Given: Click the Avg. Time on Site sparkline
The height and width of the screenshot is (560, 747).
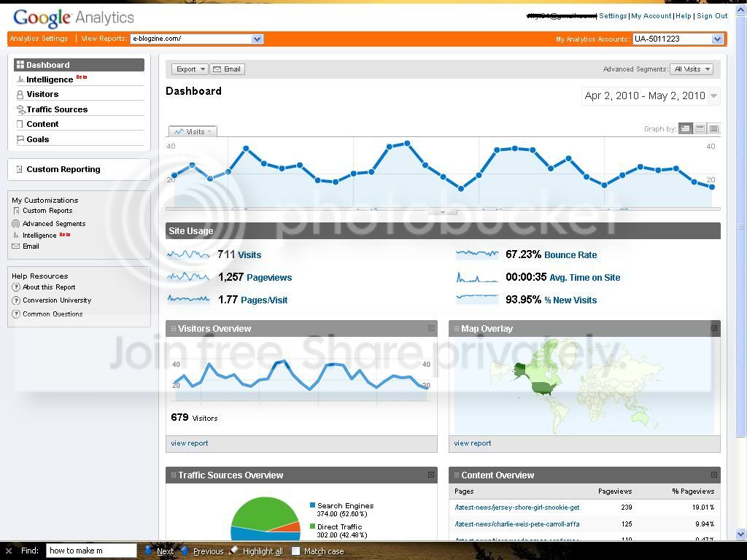Looking at the screenshot, I should [477, 277].
